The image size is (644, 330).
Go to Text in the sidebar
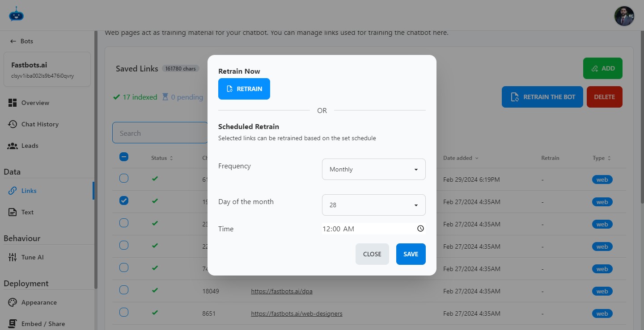[27, 212]
